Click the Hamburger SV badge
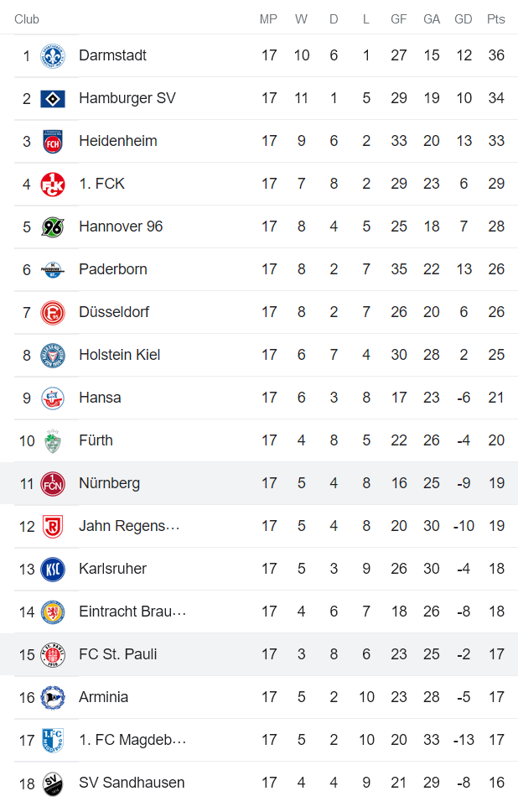The image size is (518, 812). click(x=52, y=98)
